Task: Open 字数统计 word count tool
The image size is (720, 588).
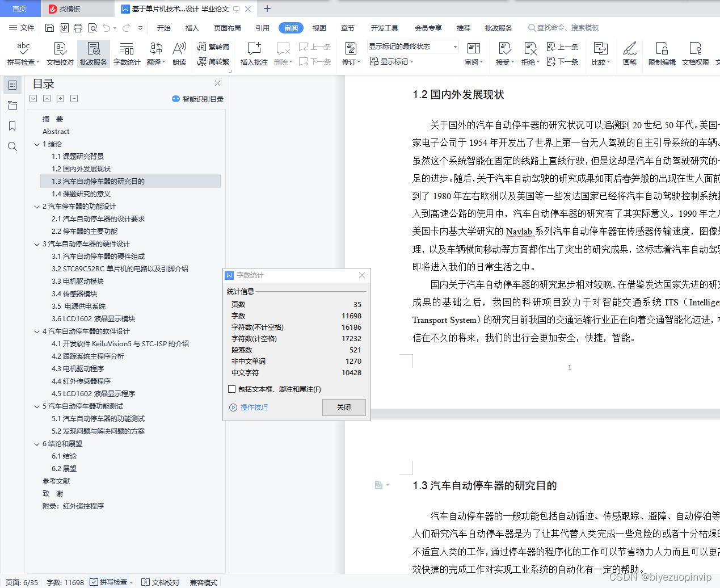Action: click(127, 54)
